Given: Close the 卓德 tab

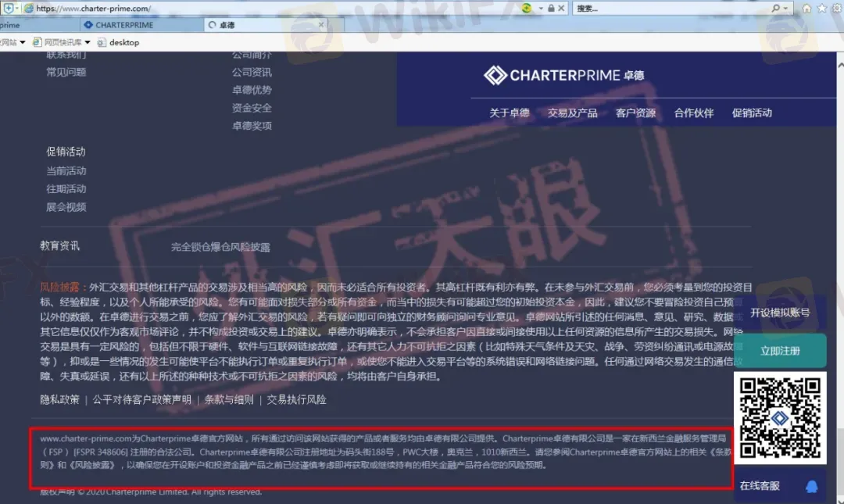Looking at the screenshot, I should (x=321, y=25).
